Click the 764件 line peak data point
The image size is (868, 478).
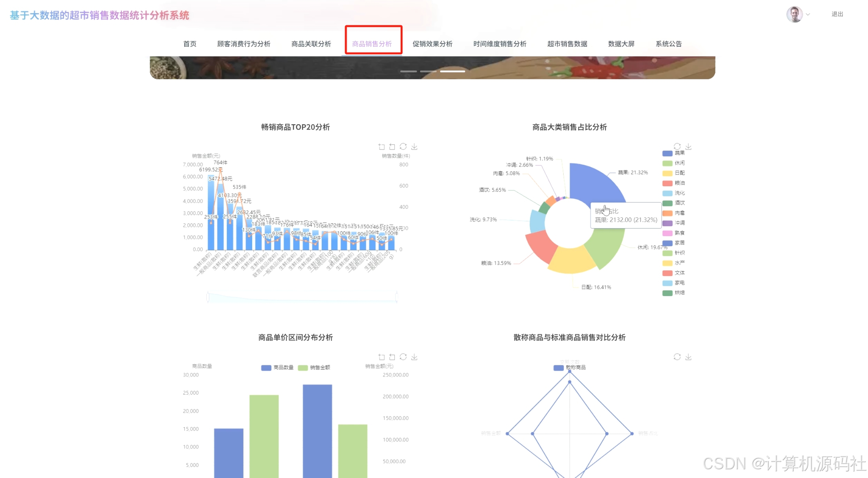[x=221, y=169]
